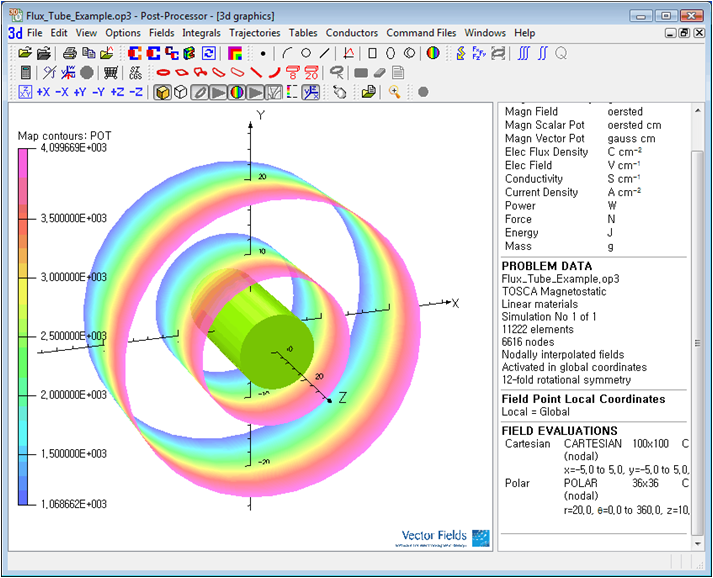Click the calculator icon in second toolbar row
Screen dimensions: 713x578
tap(26, 72)
